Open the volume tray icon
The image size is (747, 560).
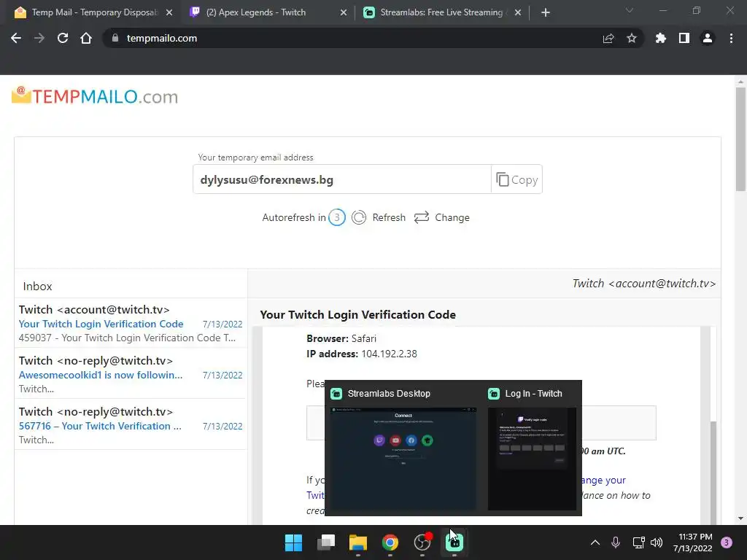(657, 542)
